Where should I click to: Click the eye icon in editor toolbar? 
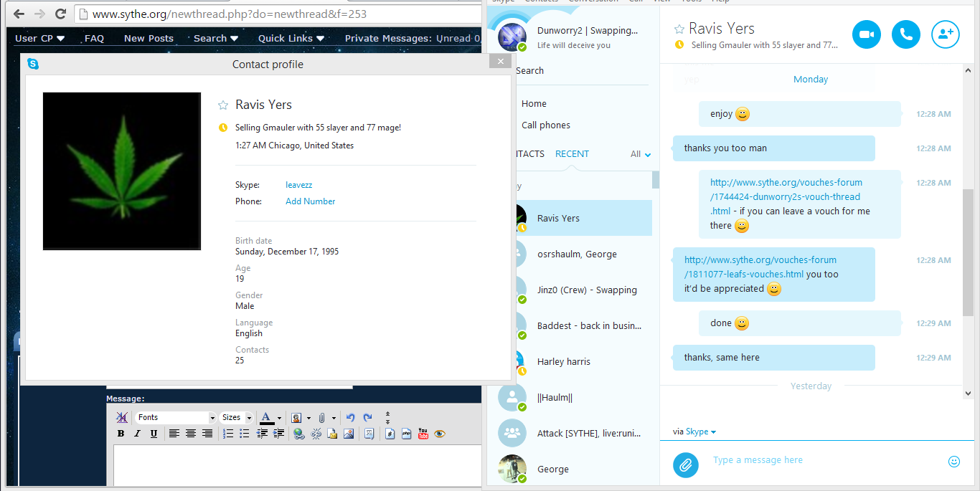pos(440,434)
